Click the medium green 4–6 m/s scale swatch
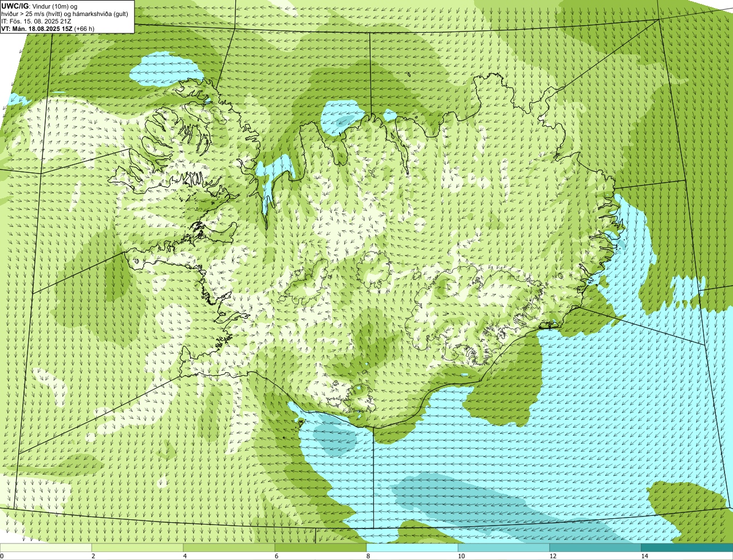 point(229,547)
